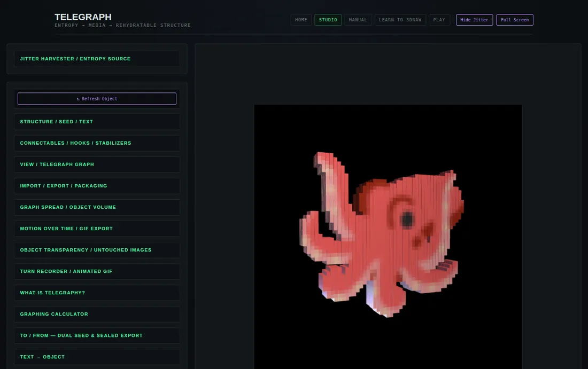Toggle the Hide Jitter button
588x369 pixels.
[x=474, y=20]
